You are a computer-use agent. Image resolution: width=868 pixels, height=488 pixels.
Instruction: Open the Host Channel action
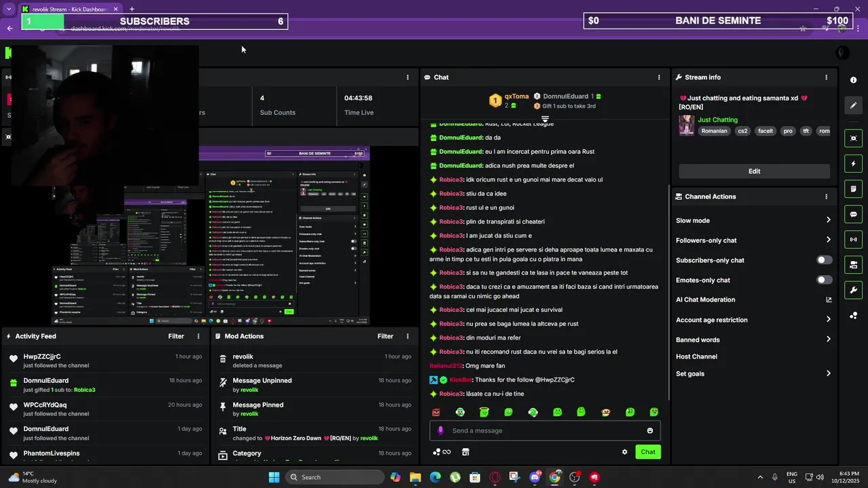[696, 357]
